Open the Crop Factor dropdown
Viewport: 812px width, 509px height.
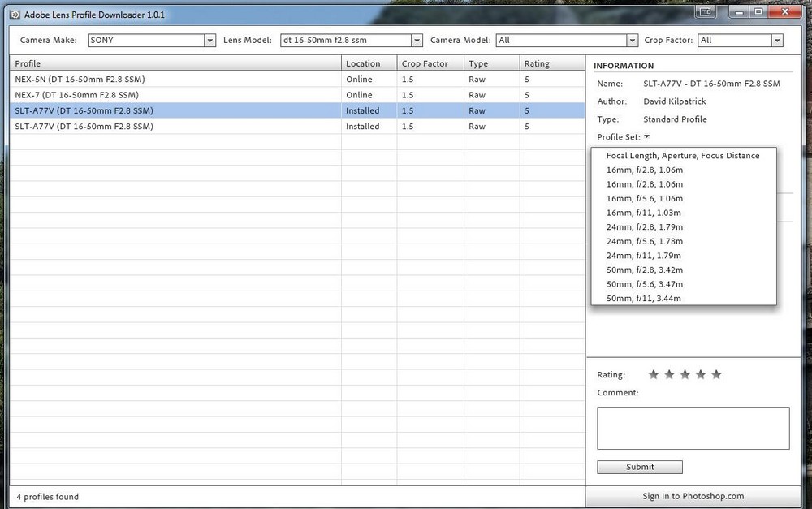coord(740,41)
